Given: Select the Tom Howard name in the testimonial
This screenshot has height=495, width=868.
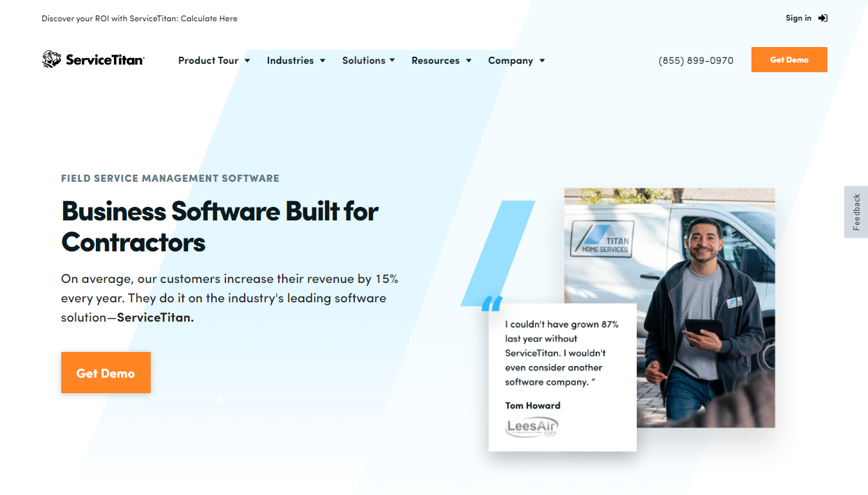Looking at the screenshot, I should click(533, 405).
